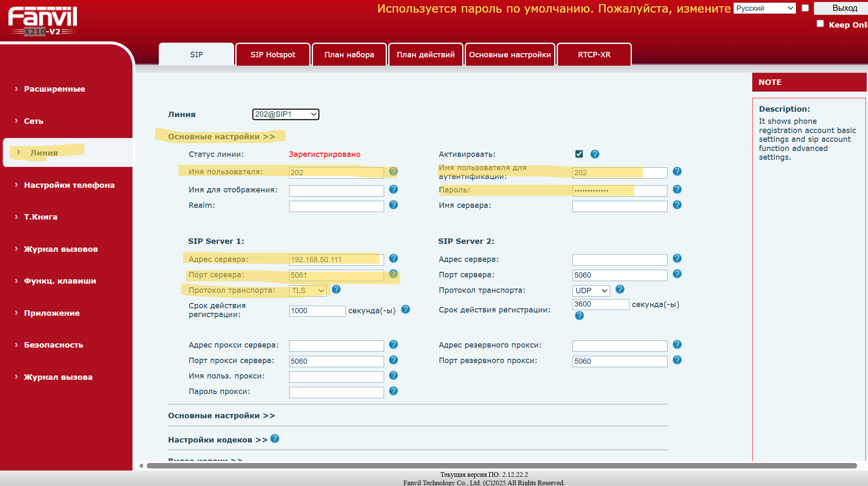Image resolution: width=868 pixels, height=486 pixels.
Task: Click help icon beside Пароль field
Action: click(x=677, y=189)
